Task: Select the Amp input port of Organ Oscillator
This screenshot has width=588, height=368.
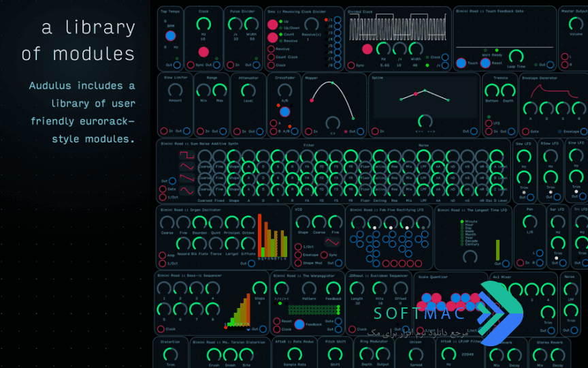Action: (x=163, y=256)
